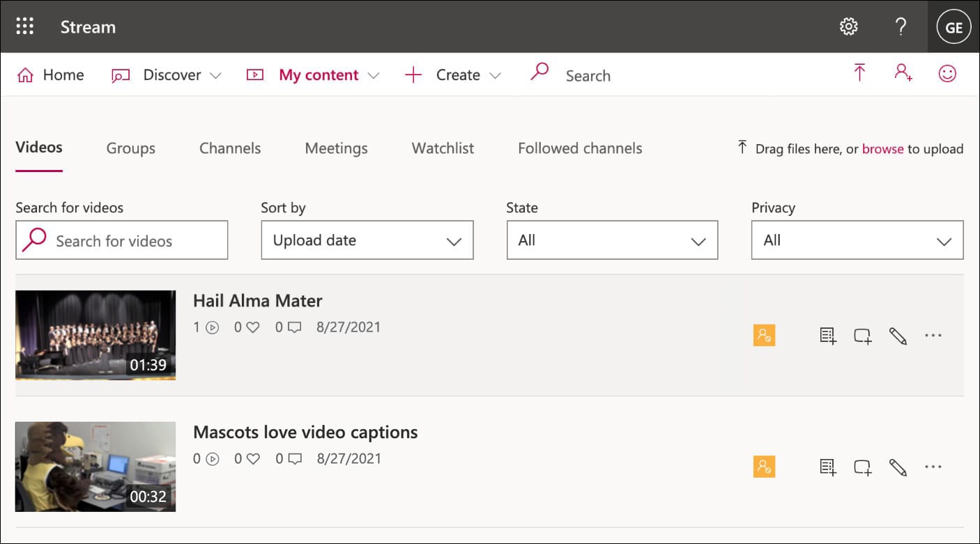980x544 pixels.
Task: Click the upload video arrow icon
Action: [859, 73]
